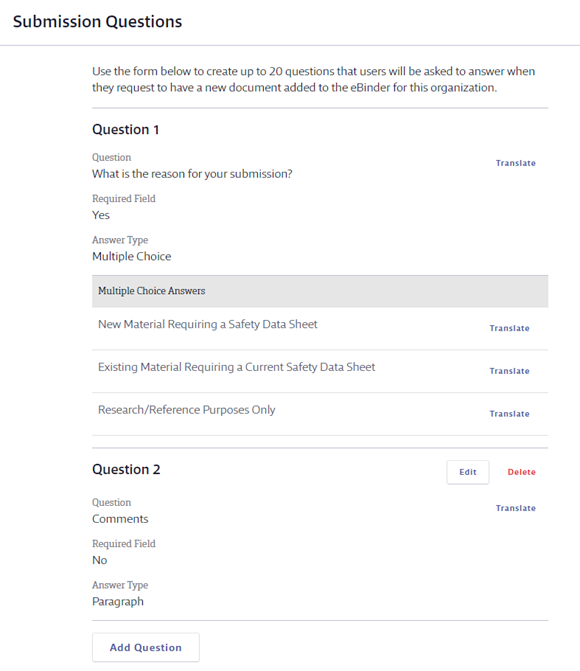Select the 'What is the reason for your submission?' text
Image resolution: width=580 pixels, height=671 pixels.
[x=192, y=174]
